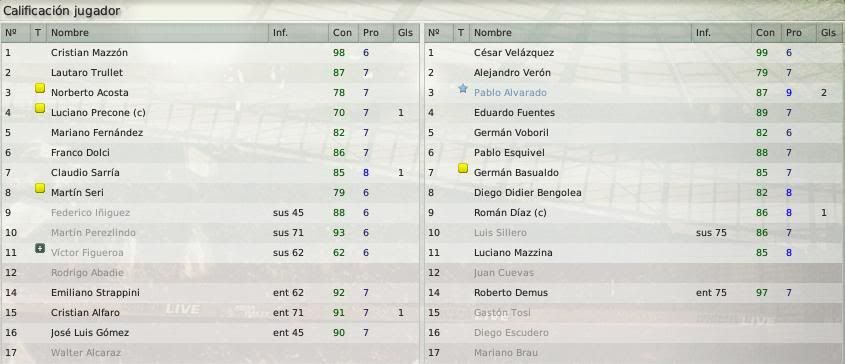This screenshot has width=845, height=364.
Task: Click injury icon next to Víctor Figueroa
Action: tap(39, 248)
